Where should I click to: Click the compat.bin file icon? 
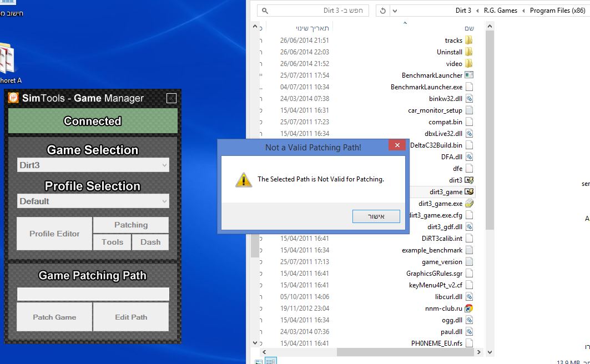(469, 122)
